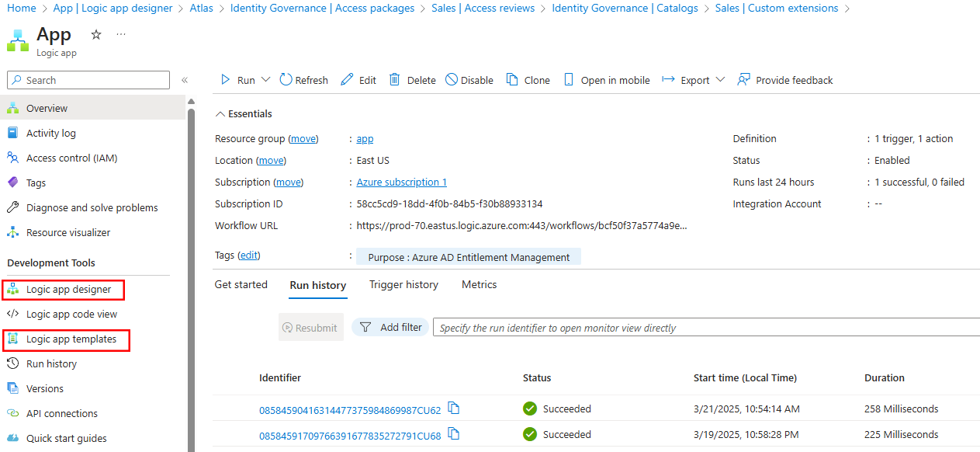980x452 pixels.
Task: Click the Run history clock icon in sidebar
Action: [x=12, y=363]
